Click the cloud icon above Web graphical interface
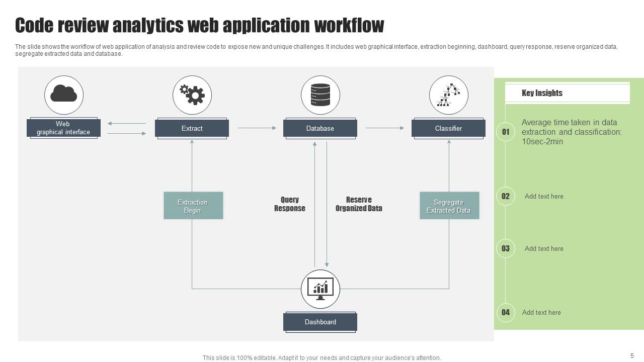The height and width of the screenshot is (362, 644). coord(63,95)
